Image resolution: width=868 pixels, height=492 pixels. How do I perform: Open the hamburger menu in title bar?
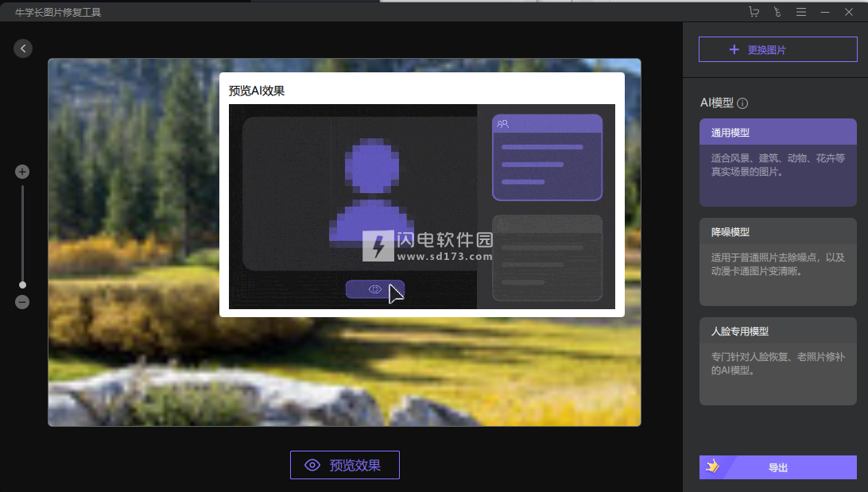tap(801, 12)
